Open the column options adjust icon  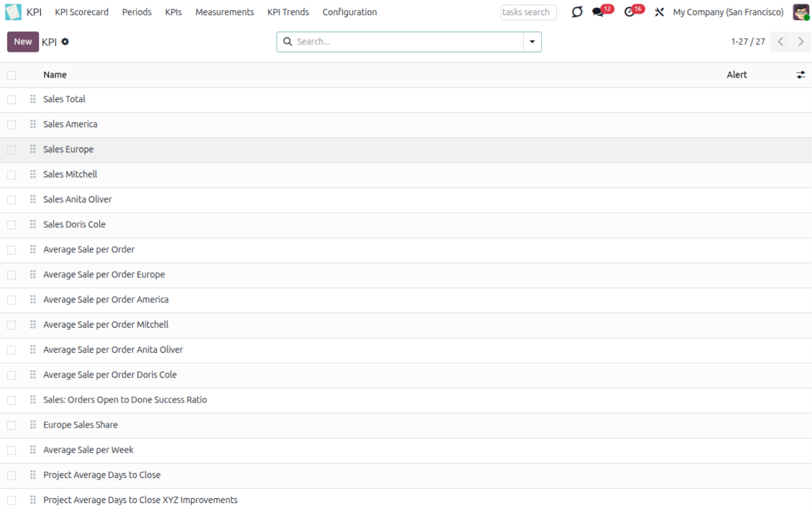tap(801, 75)
